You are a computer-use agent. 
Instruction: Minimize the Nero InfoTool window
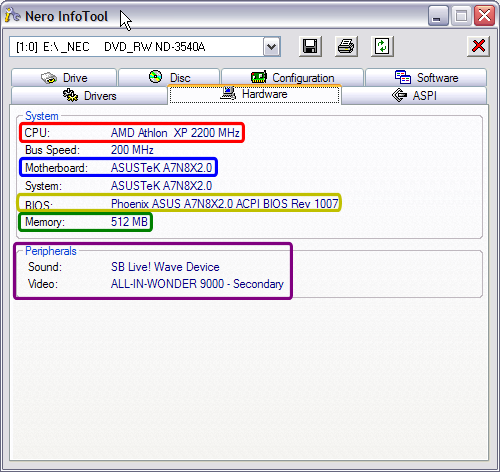click(438, 16)
